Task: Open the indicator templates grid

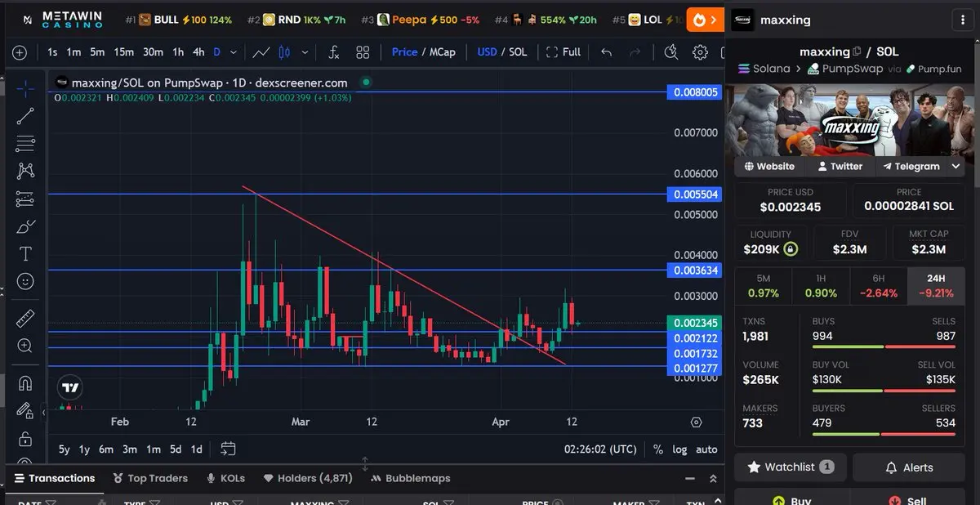Action: [363, 52]
